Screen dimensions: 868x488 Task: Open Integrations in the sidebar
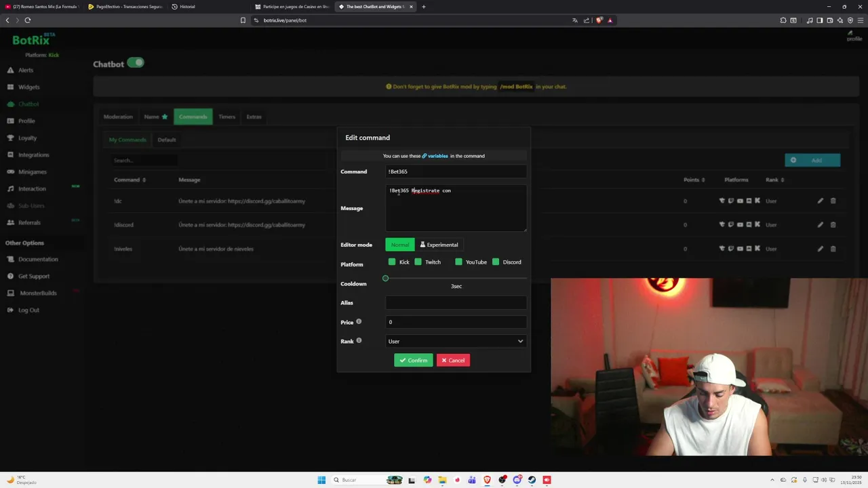pos(28,155)
